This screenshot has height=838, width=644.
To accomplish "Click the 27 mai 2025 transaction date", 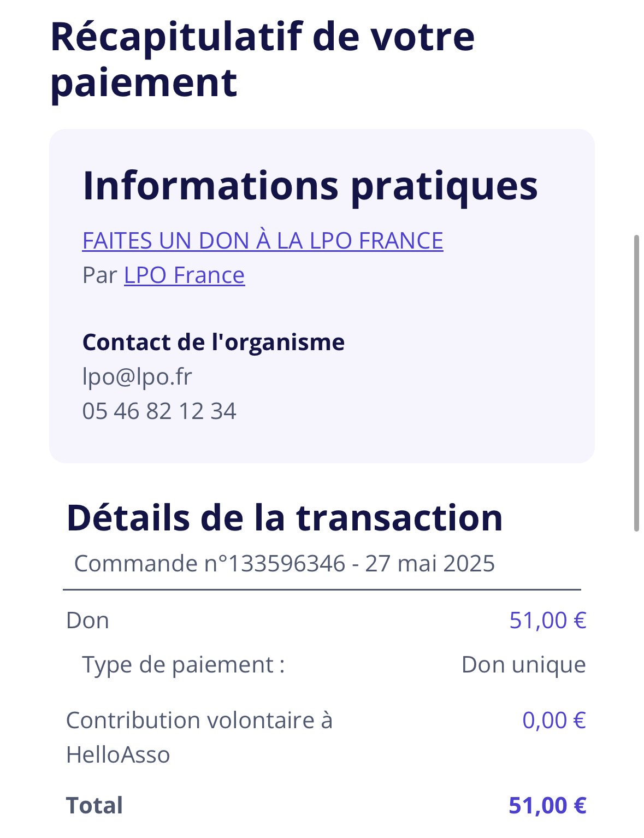I will tap(430, 563).
